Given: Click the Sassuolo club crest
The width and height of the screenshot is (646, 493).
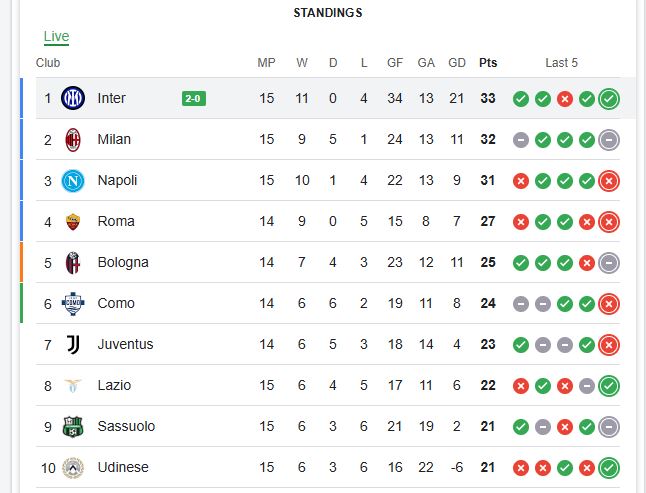Looking at the screenshot, I should (x=73, y=426).
